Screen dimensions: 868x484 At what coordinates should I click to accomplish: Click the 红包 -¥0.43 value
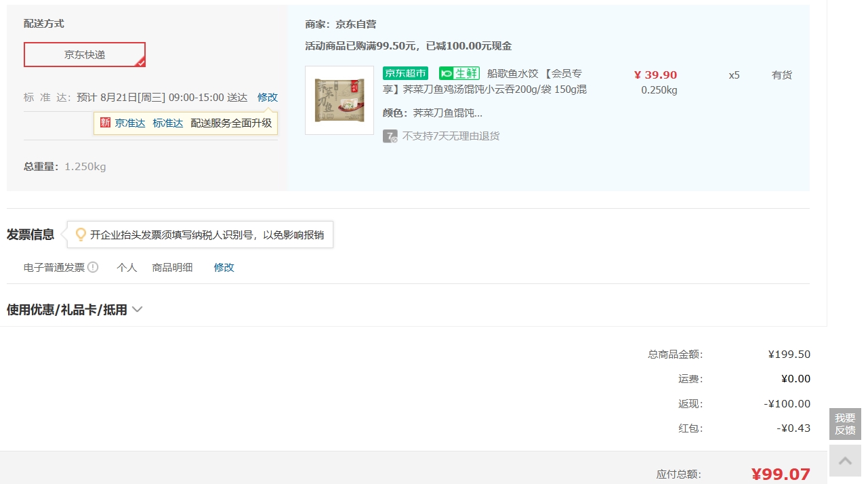[x=793, y=428]
